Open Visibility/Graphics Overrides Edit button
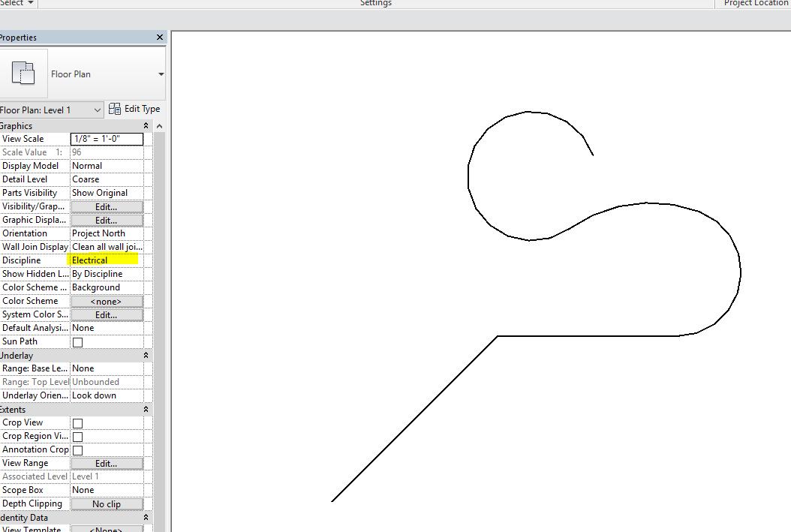The image size is (791, 532). [107, 207]
